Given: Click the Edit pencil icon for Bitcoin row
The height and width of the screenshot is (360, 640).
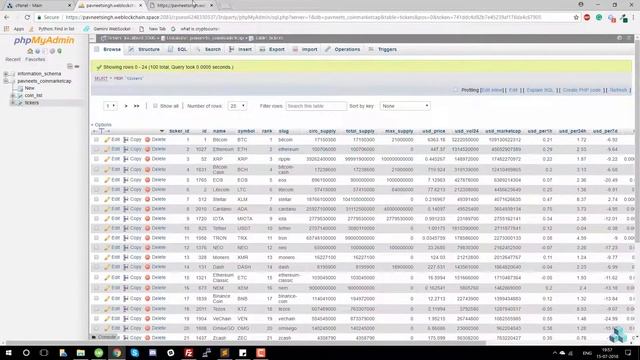Looking at the screenshot, I should (x=107, y=140).
